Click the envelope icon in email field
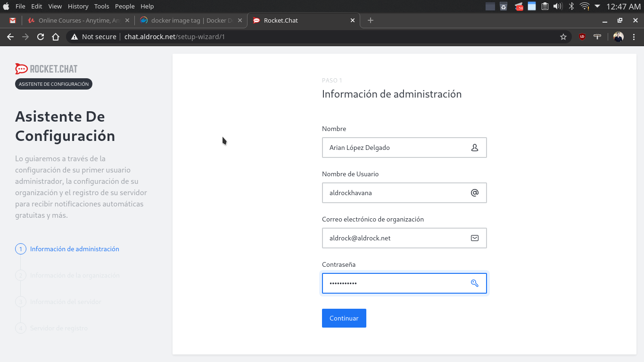 (x=475, y=238)
